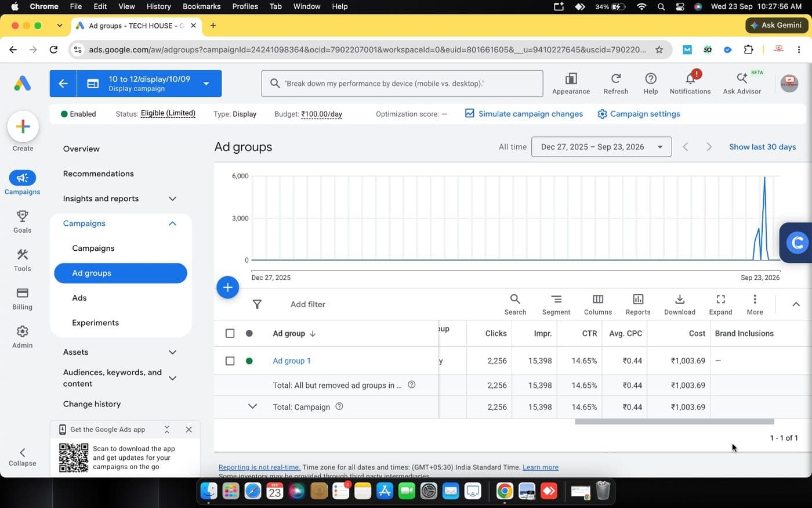Open the Appearance settings icon
This screenshot has width=812, height=508.
point(571,84)
